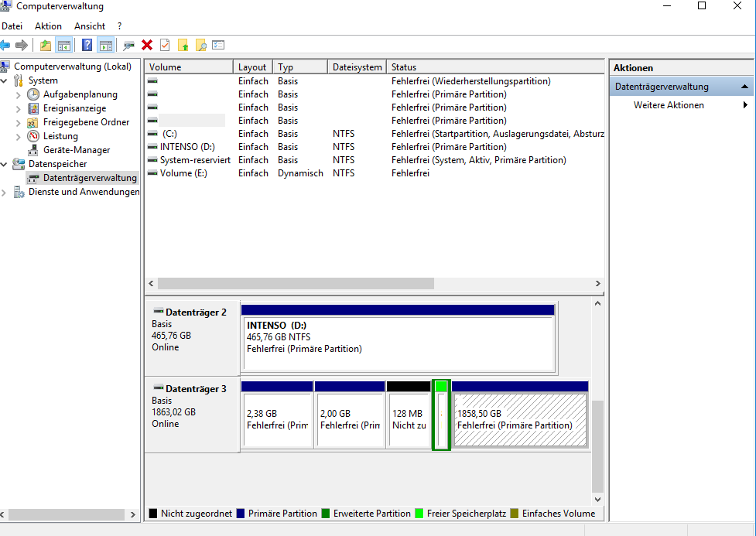756x536 pixels.
Task: Open the Aktion menu
Action: pos(48,26)
